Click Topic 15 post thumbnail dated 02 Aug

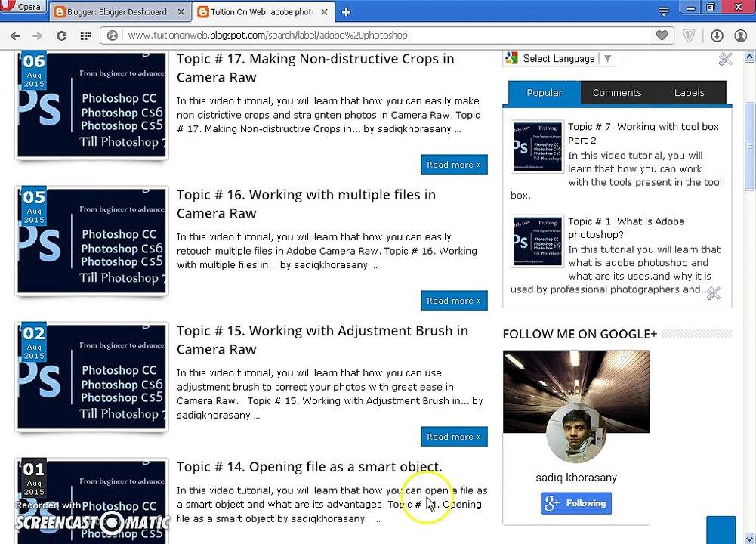(91, 377)
